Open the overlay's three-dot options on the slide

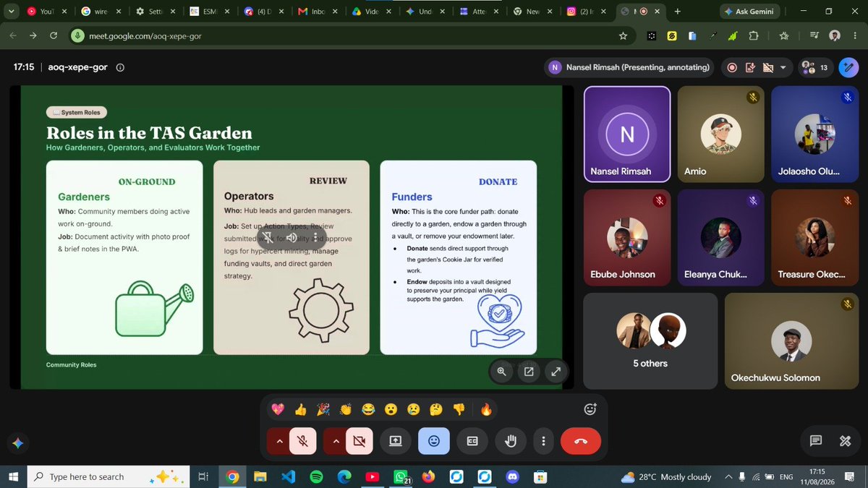tap(315, 237)
